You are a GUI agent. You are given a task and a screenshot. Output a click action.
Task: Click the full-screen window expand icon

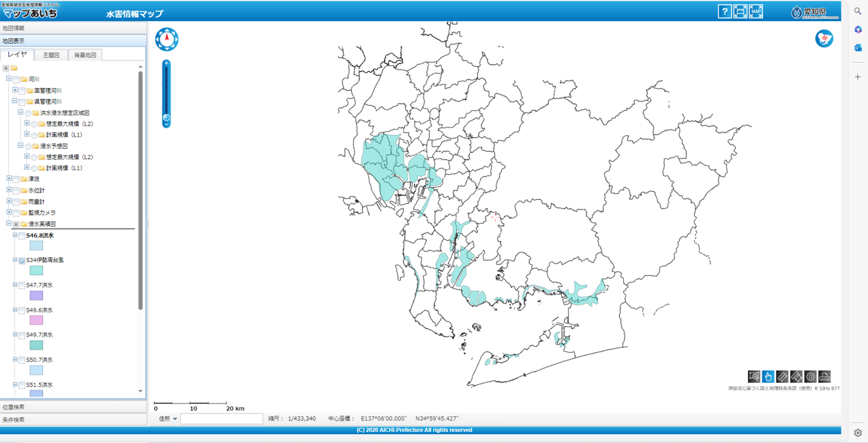tap(740, 12)
